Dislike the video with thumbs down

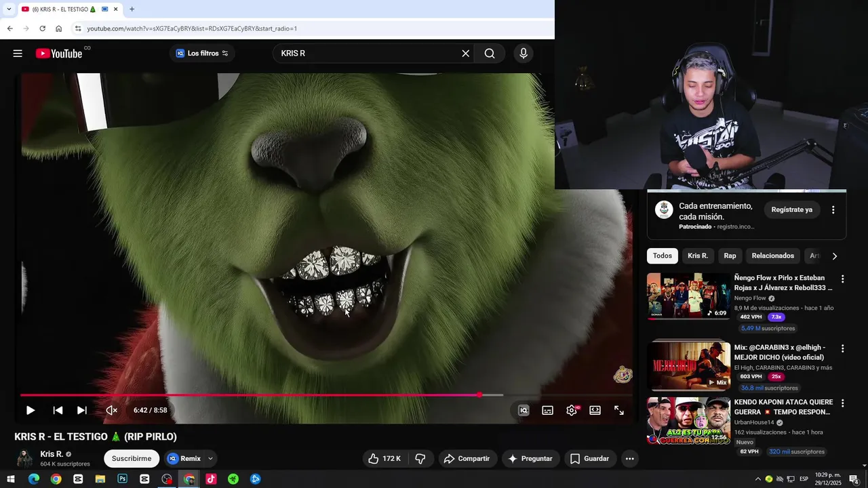pos(420,459)
